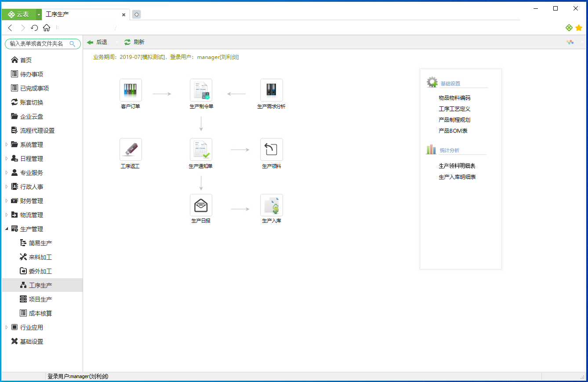Click the reload icon in address bar
The height and width of the screenshot is (382, 588).
35,28
